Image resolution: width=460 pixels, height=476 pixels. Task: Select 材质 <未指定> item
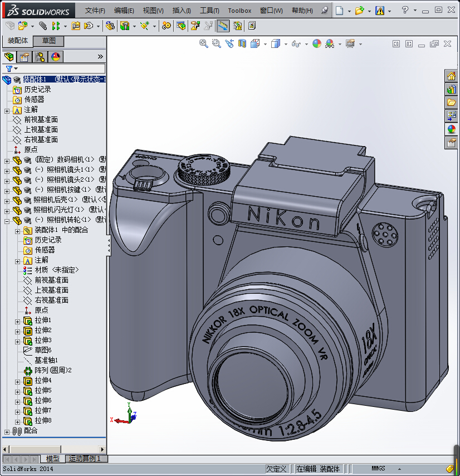coord(57,270)
